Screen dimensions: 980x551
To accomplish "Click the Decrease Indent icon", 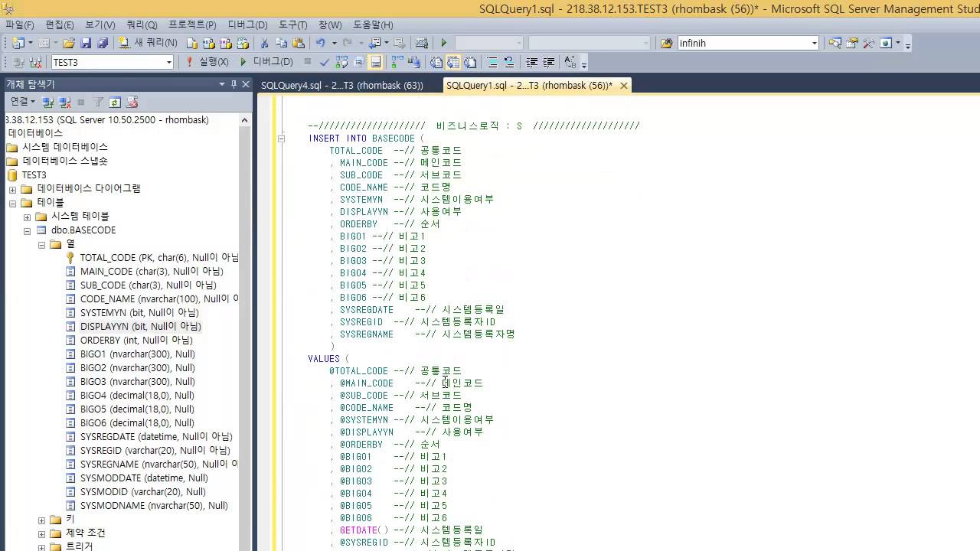I will pos(531,62).
